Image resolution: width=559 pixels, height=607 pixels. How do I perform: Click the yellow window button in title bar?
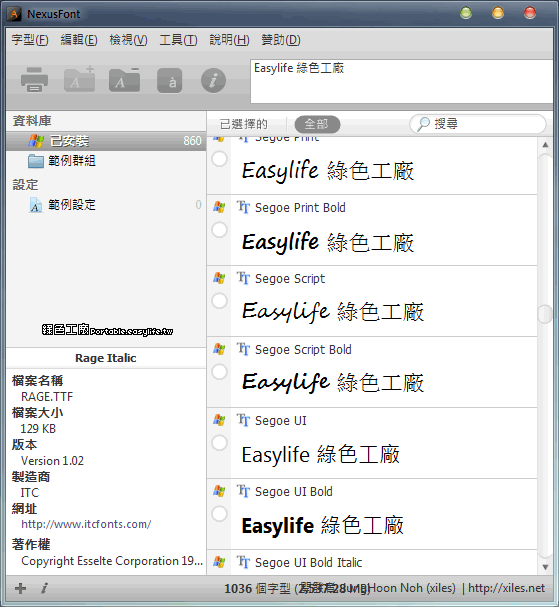click(x=498, y=13)
